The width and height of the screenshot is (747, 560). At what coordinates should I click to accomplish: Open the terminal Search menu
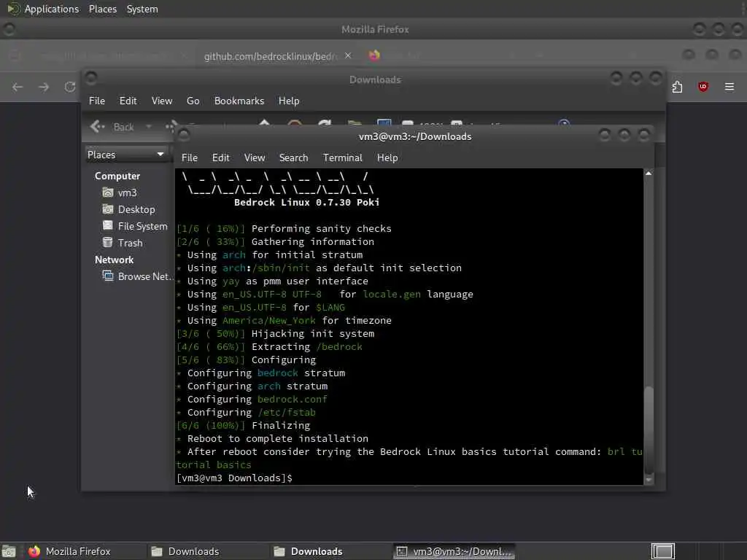click(293, 157)
